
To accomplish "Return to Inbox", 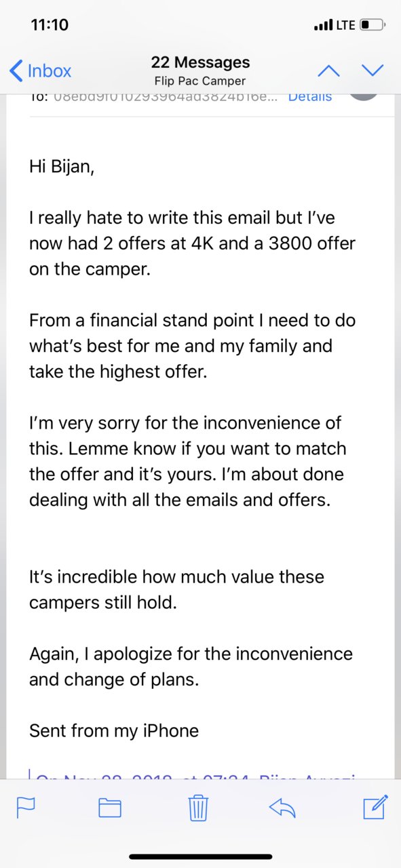I will point(41,70).
